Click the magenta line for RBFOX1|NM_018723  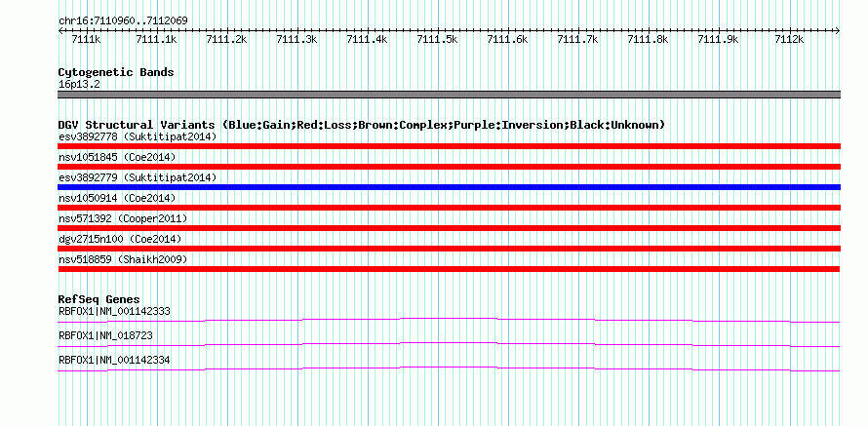[449, 345]
